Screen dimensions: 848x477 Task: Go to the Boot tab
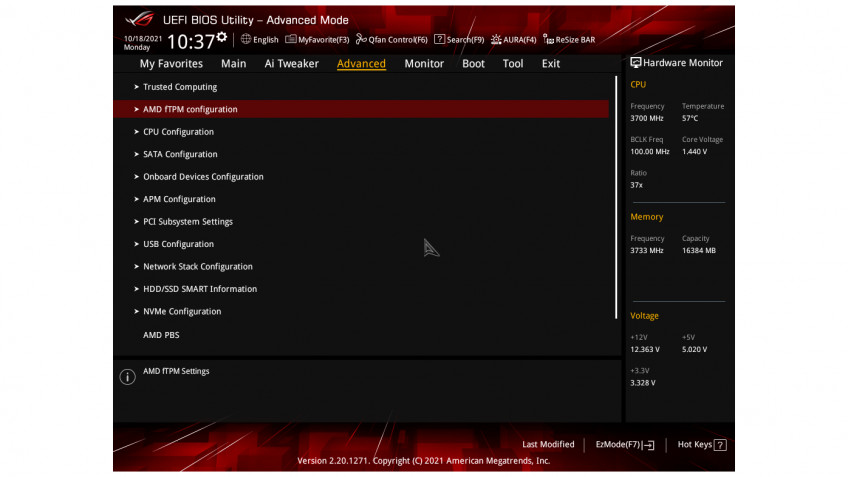tap(473, 63)
